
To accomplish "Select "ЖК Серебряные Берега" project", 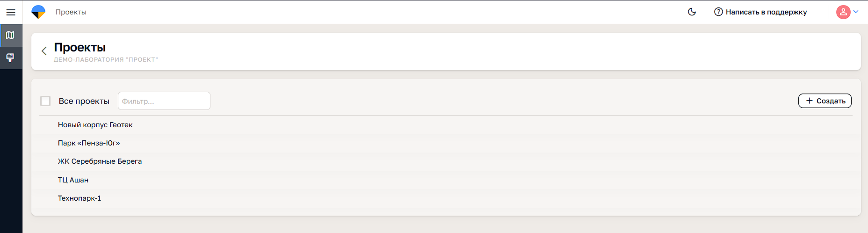I will click(100, 161).
